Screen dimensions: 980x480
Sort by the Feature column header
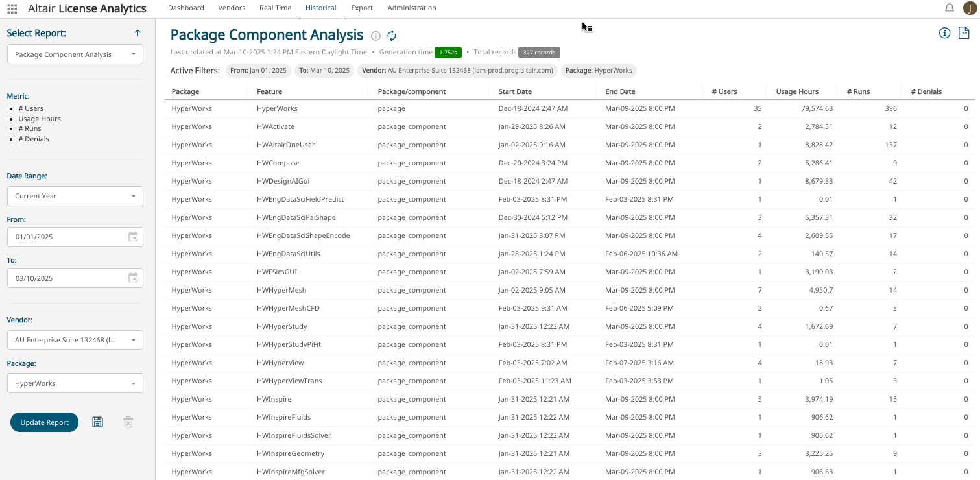coord(269,91)
